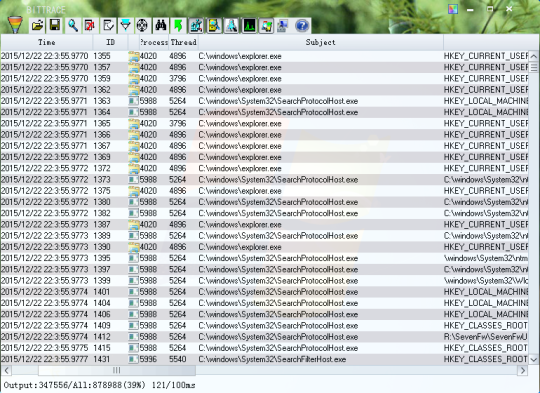This screenshot has width=540, height=393.
Task: Click the binoculars find icon
Action: click(x=160, y=25)
